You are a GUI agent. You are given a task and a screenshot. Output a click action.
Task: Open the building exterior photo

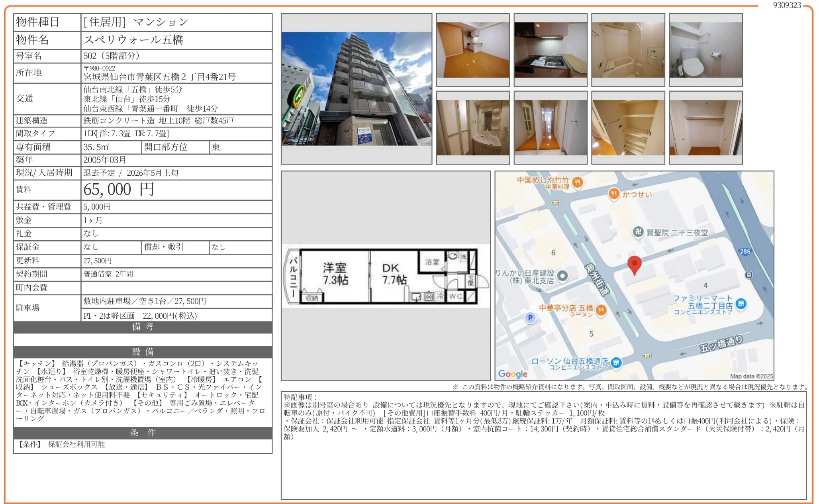point(357,89)
